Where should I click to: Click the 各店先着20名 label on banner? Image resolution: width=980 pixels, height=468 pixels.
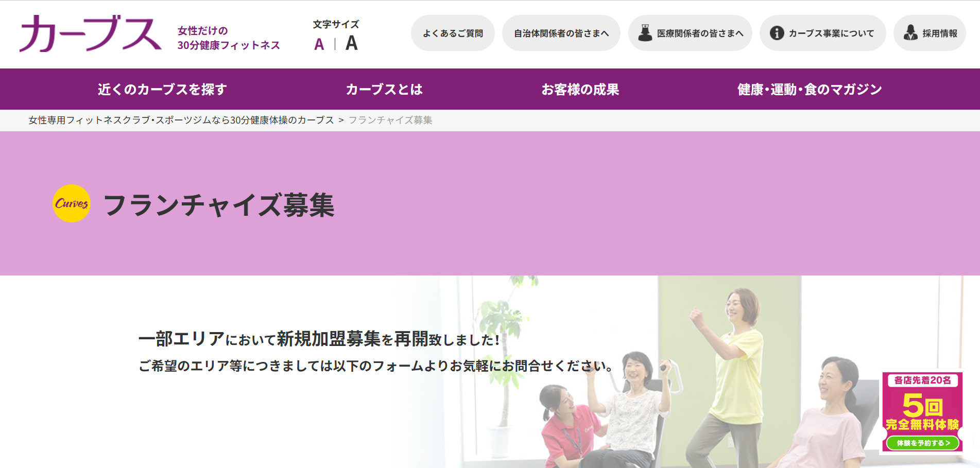point(922,380)
